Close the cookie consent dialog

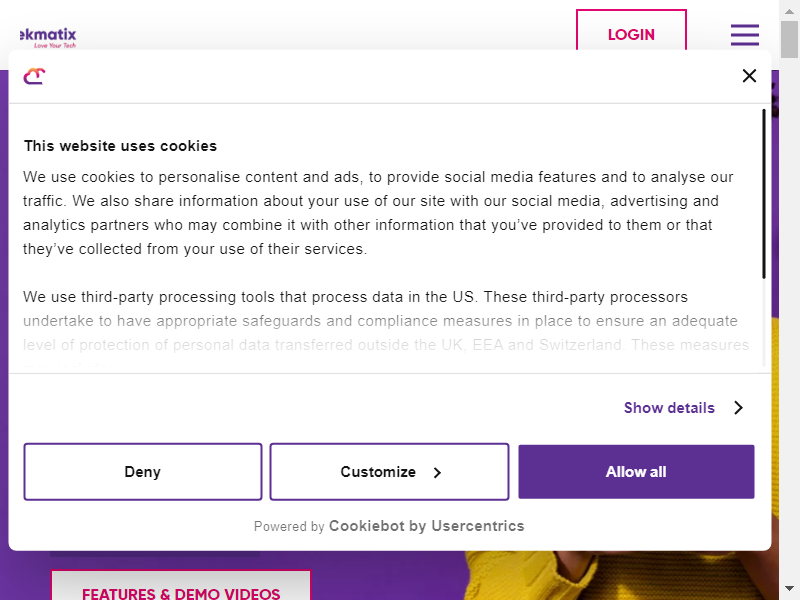(x=749, y=76)
